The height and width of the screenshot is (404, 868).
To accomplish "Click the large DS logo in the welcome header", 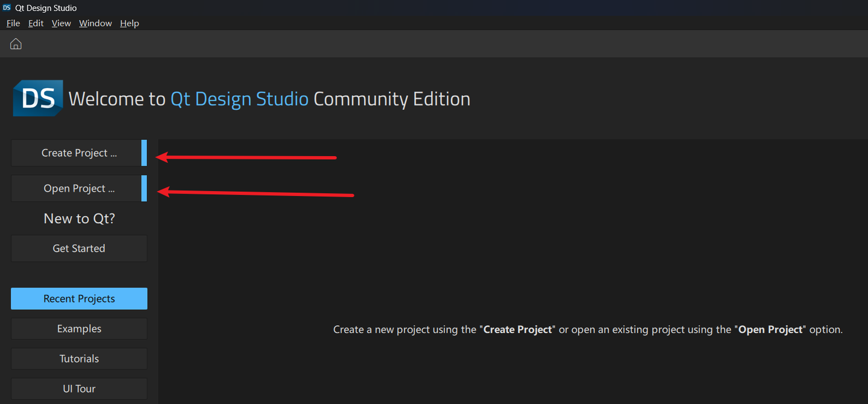I will click(x=37, y=98).
